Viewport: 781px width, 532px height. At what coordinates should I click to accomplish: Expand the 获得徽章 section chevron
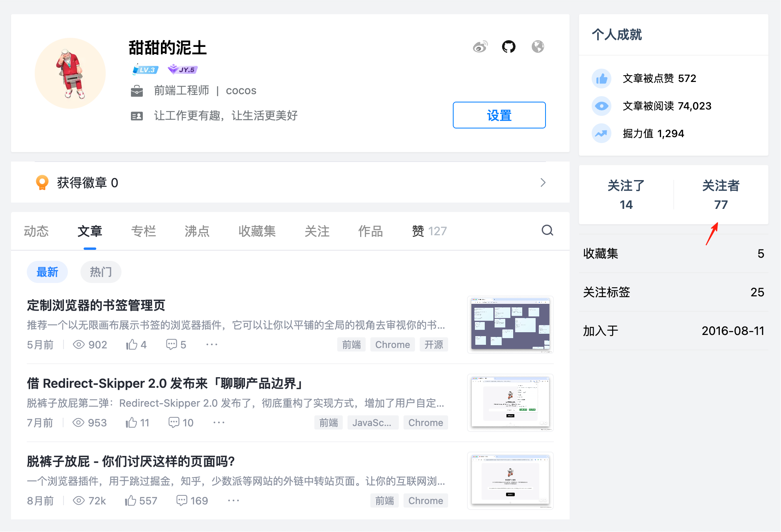coord(543,182)
